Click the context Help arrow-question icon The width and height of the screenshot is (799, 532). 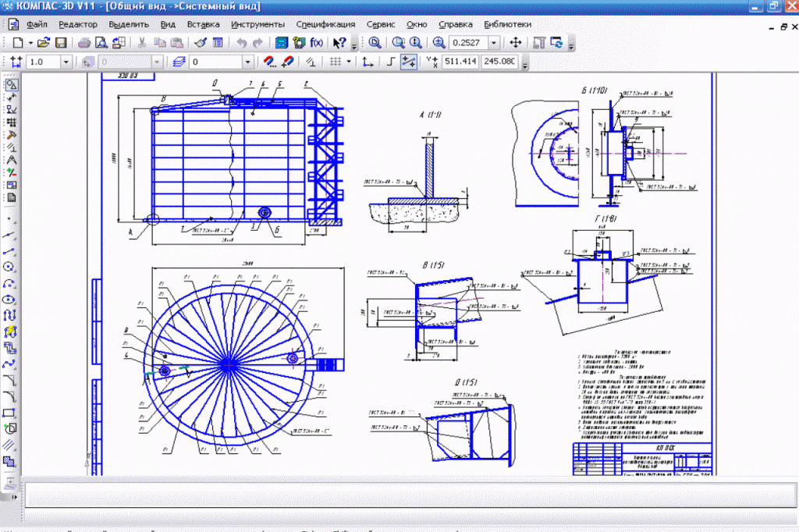[339, 43]
